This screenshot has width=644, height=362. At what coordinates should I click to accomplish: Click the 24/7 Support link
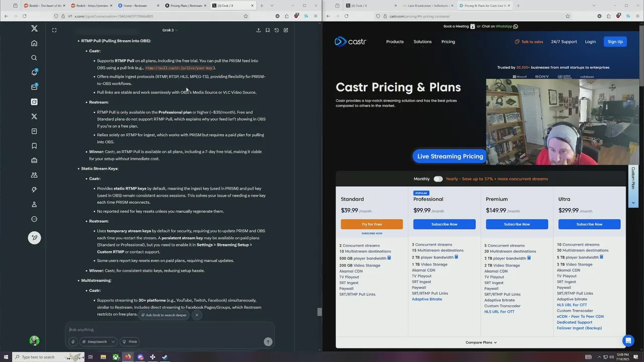pyautogui.click(x=564, y=42)
